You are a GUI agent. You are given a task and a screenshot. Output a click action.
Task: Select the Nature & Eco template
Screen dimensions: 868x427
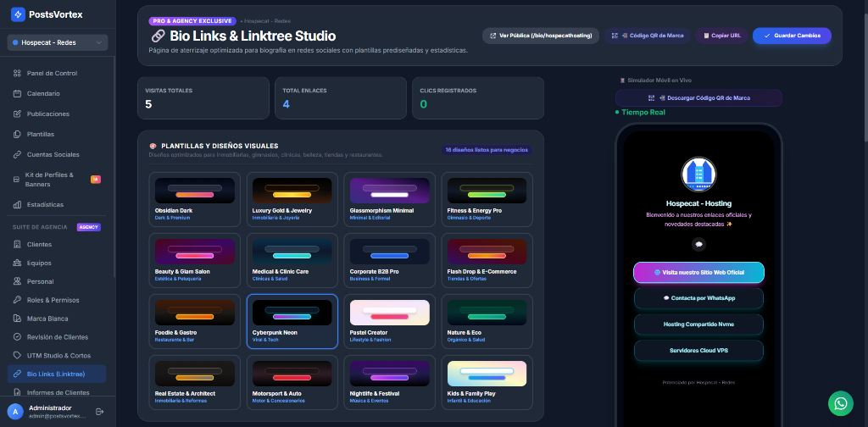[487, 321]
